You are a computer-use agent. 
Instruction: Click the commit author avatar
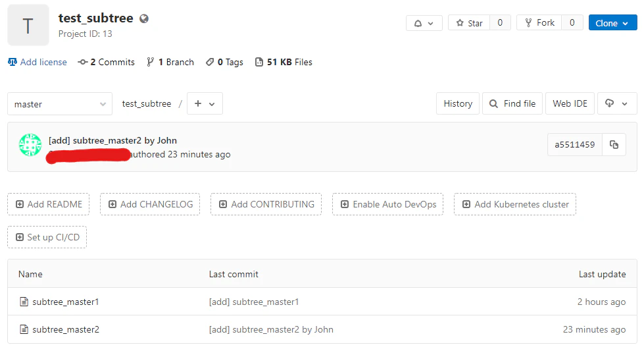coord(30,145)
